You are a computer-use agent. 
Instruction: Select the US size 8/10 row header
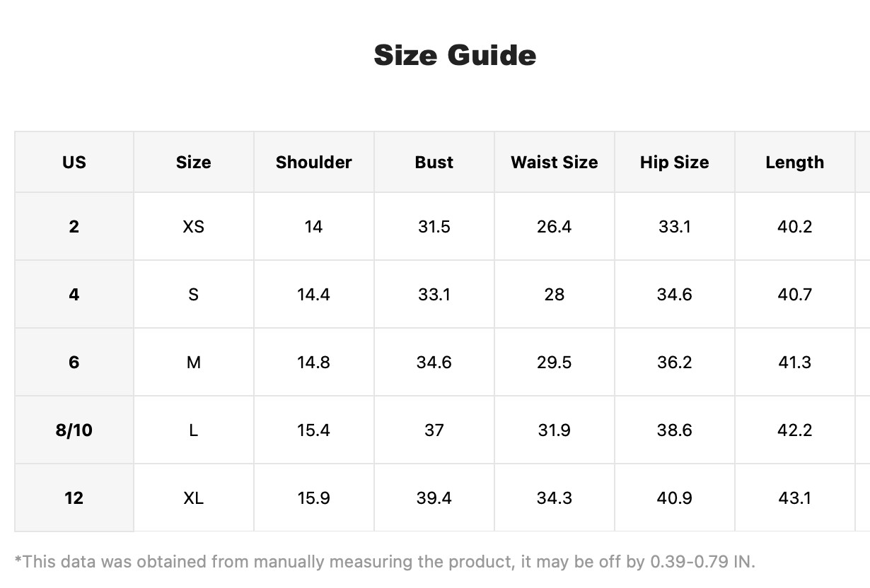tap(74, 430)
